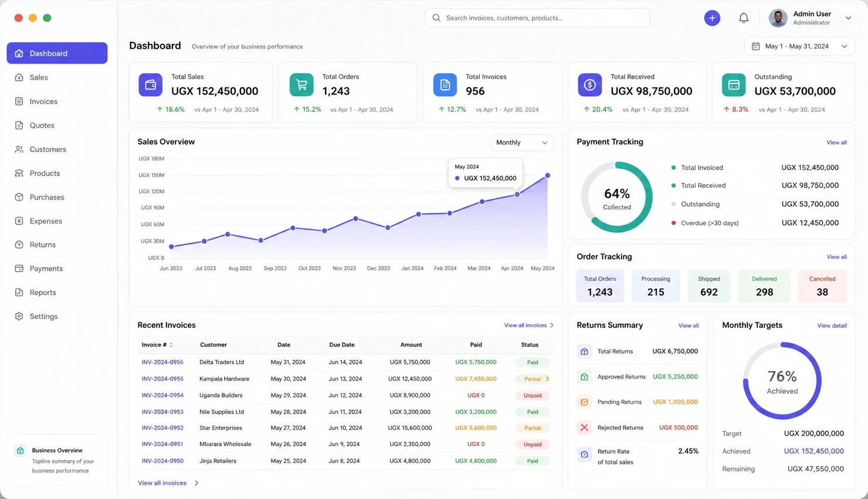Click the chevron beside bottom View all invoices

pos(196,483)
